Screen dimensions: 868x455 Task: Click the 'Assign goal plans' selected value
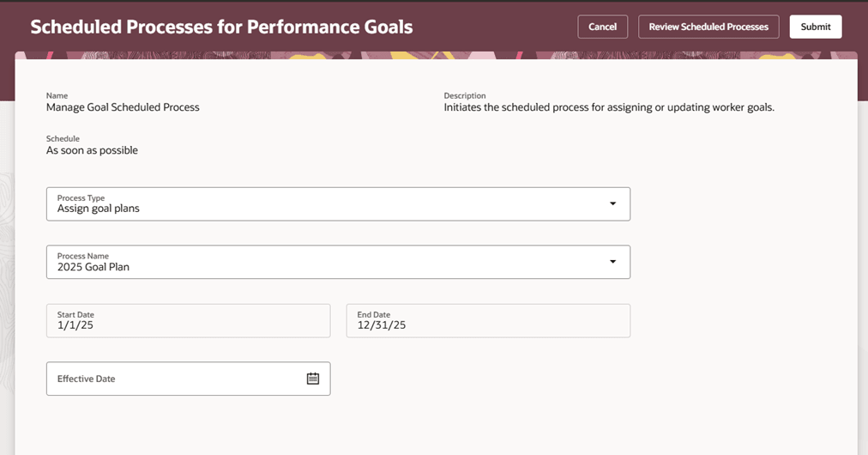point(99,209)
